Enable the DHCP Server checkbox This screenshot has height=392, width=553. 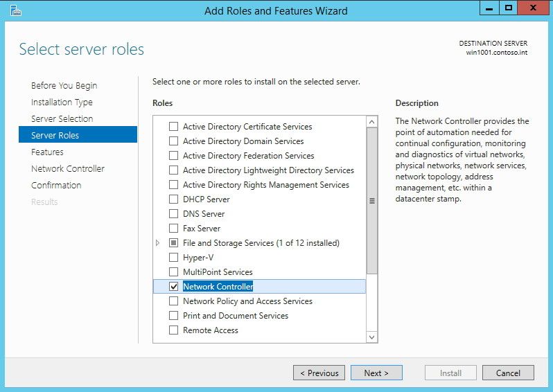[173, 199]
